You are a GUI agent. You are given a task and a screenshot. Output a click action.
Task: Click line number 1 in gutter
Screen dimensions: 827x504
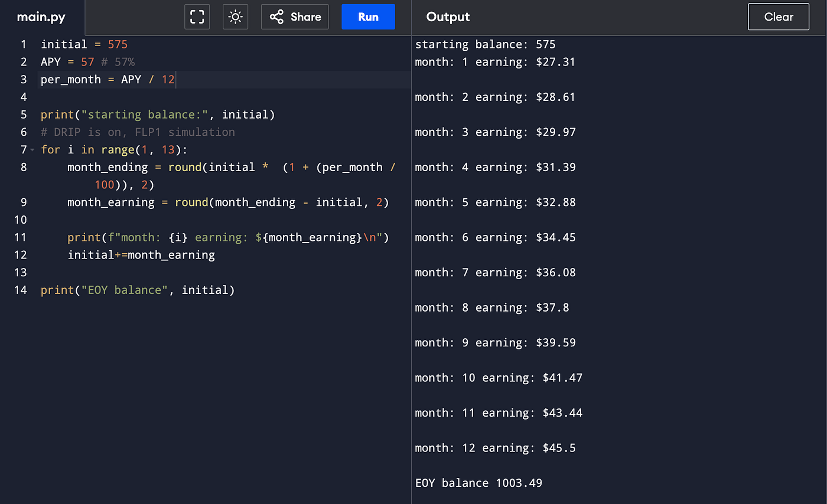coord(23,44)
